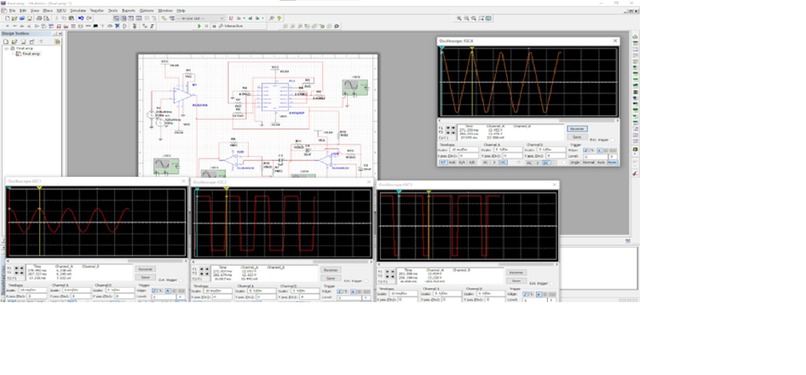Click the Redo icon in main toolbar
Image resolution: width=806 pixels, height=375 pixels.
(x=89, y=18)
